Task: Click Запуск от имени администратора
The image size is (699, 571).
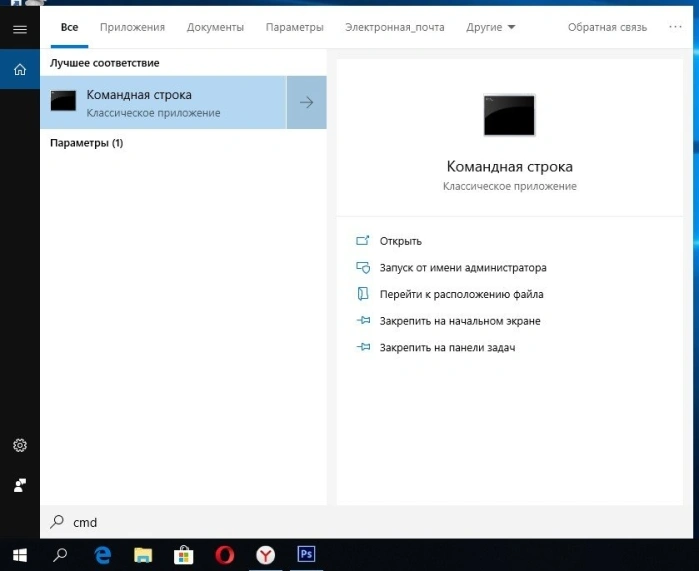Action: tap(463, 268)
